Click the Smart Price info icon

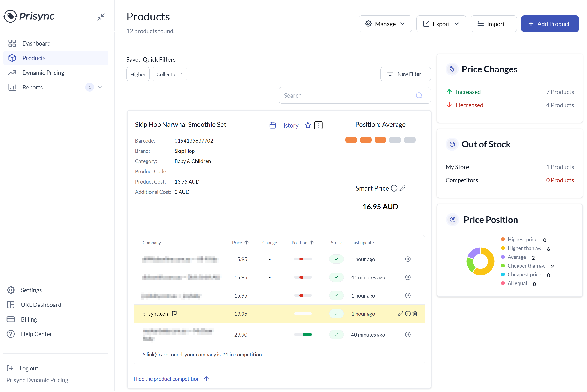coord(394,188)
